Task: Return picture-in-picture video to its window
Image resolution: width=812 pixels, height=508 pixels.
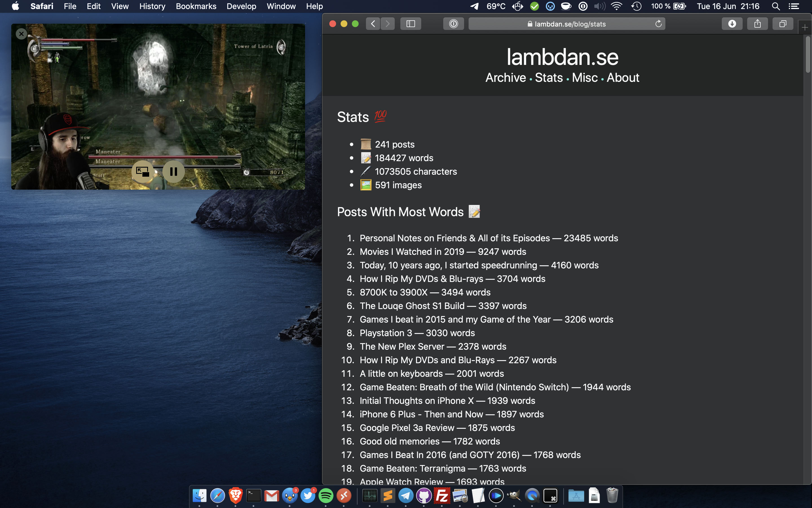Action: pyautogui.click(x=143, y=172)
